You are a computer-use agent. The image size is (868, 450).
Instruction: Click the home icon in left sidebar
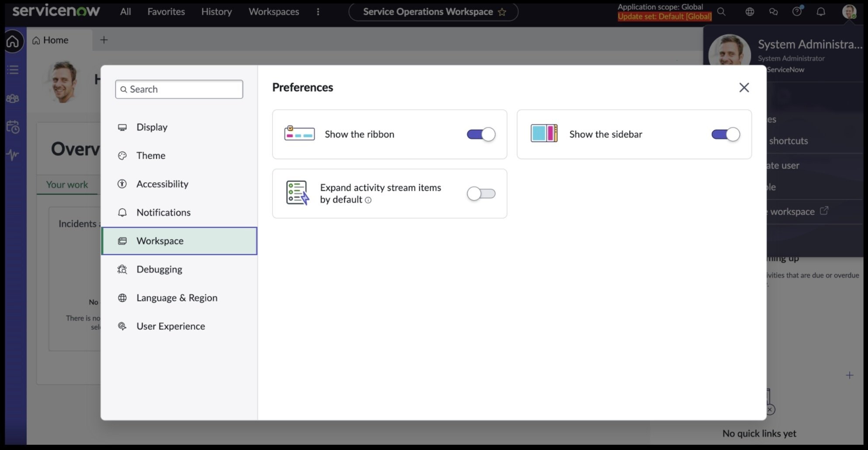coord(13,42)
